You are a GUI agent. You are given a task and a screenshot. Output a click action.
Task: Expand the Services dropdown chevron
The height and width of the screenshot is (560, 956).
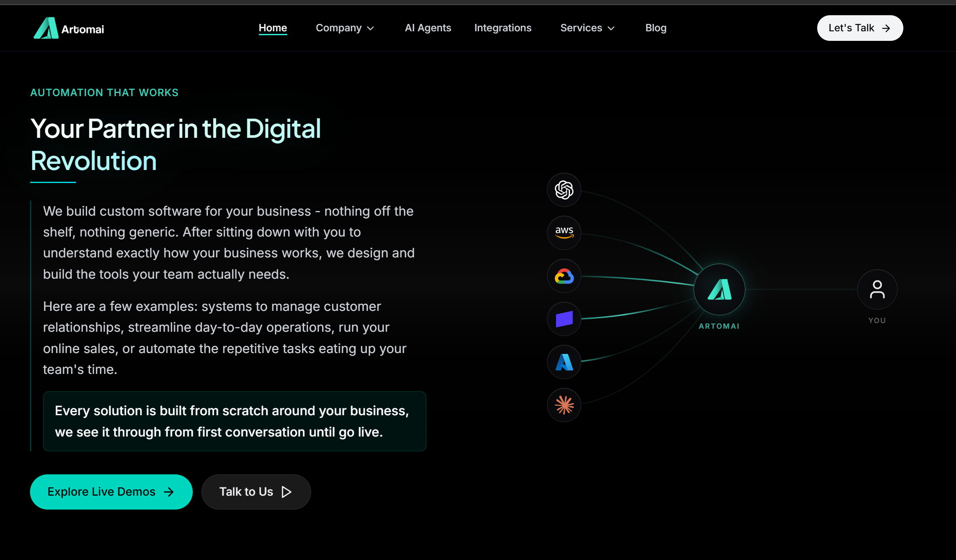[x=611, y=28]
